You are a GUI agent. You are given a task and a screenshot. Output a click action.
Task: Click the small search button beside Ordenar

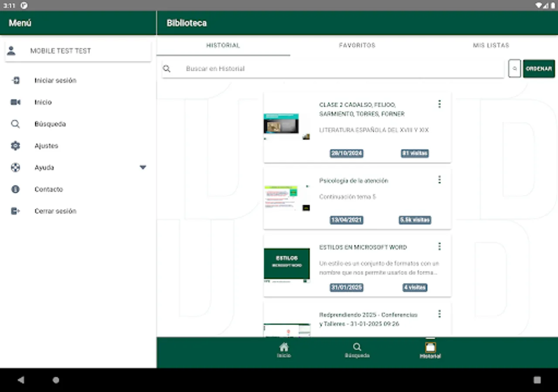514,69
